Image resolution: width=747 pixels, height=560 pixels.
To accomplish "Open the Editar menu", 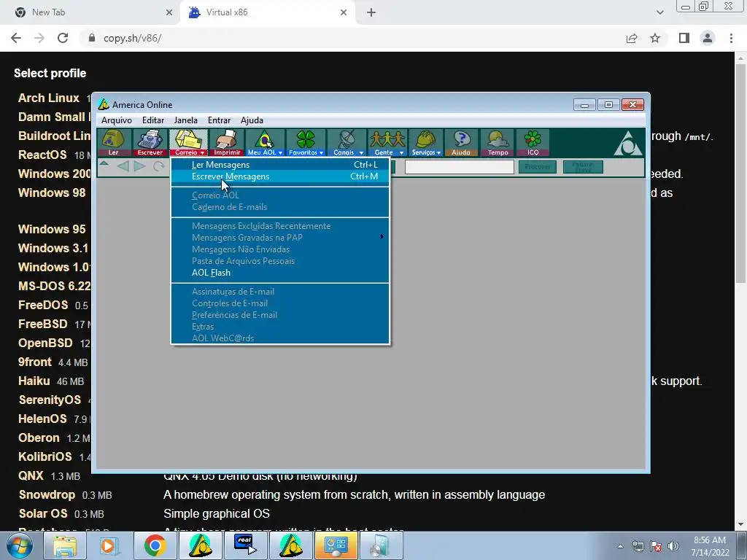I will click(x=153, y=120).
